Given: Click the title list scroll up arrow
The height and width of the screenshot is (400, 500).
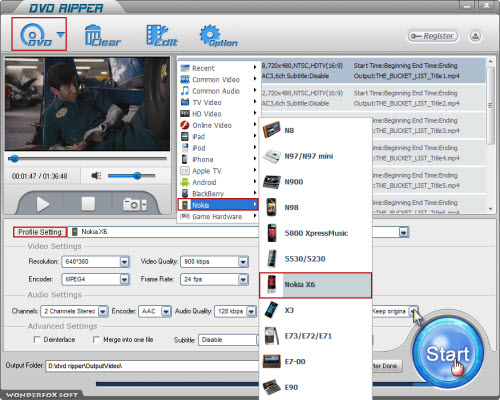Looking at the screenshot, I should [x=490, y=61].
